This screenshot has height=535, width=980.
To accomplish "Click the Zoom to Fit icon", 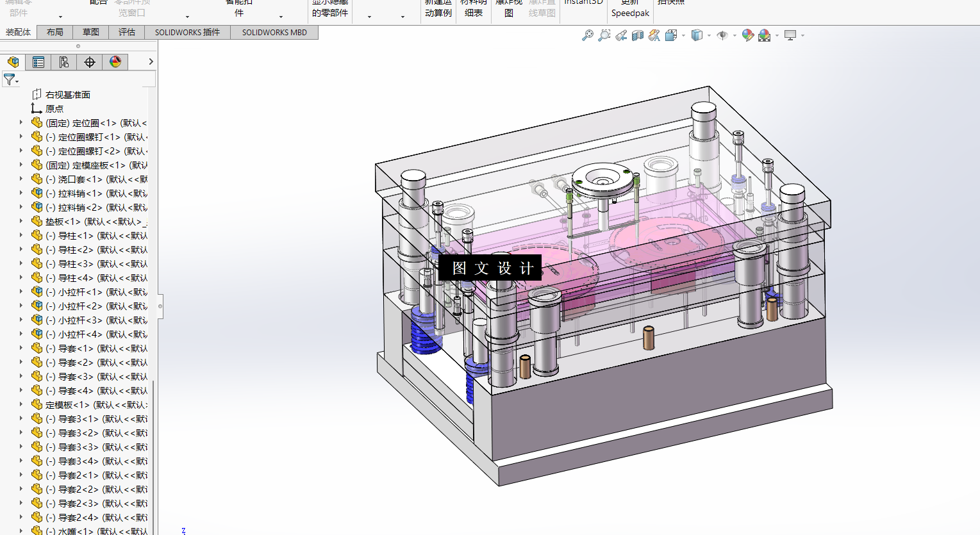I will 587,36.
